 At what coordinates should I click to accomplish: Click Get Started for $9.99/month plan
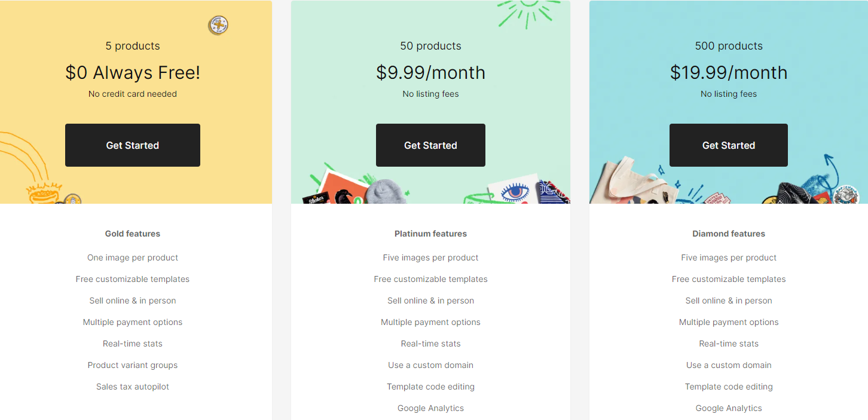[430, 145]
